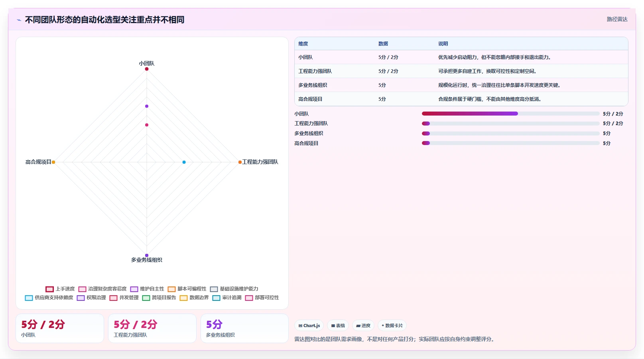Hide the 审计追溯 legend series
Screen dimensions: 644x359
pyautogui.click(x=227, y=298)
